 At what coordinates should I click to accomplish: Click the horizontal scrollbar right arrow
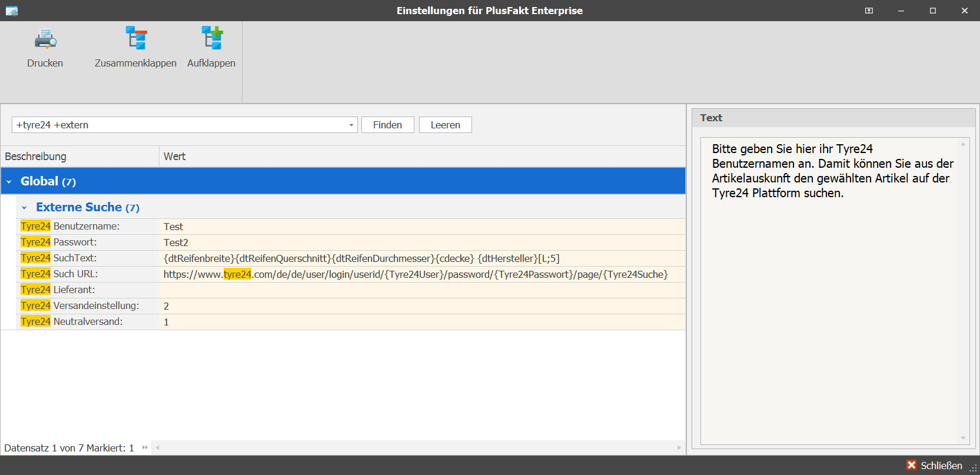click(679, 447)
